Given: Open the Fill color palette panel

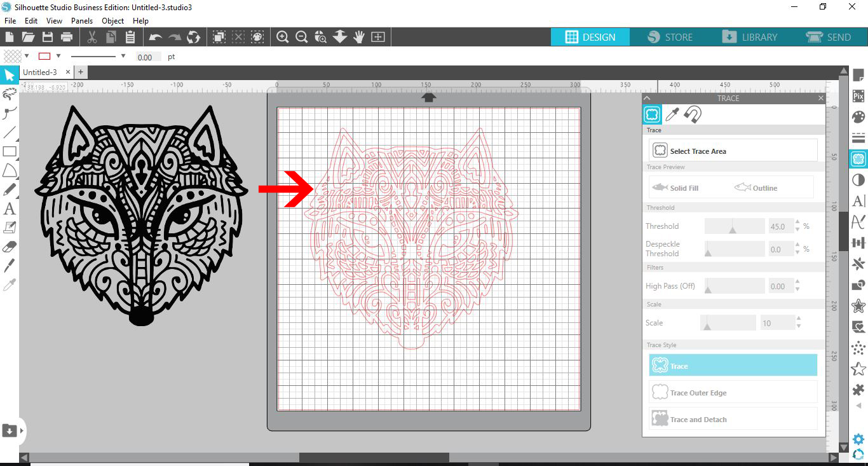Looking at the screenshot, I should (858, 117).
